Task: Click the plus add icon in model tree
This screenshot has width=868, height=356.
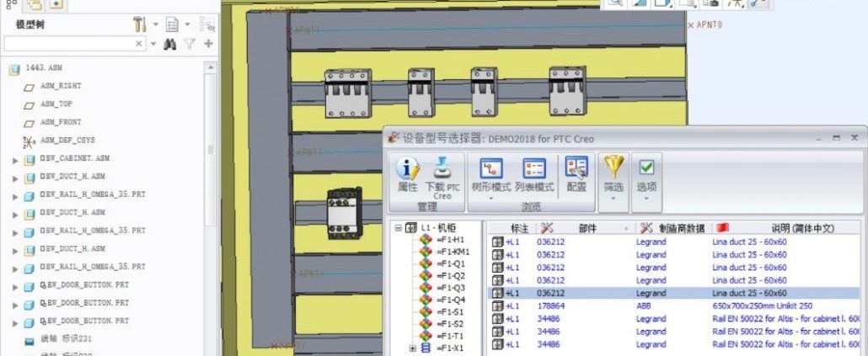Action: point(209,44)
